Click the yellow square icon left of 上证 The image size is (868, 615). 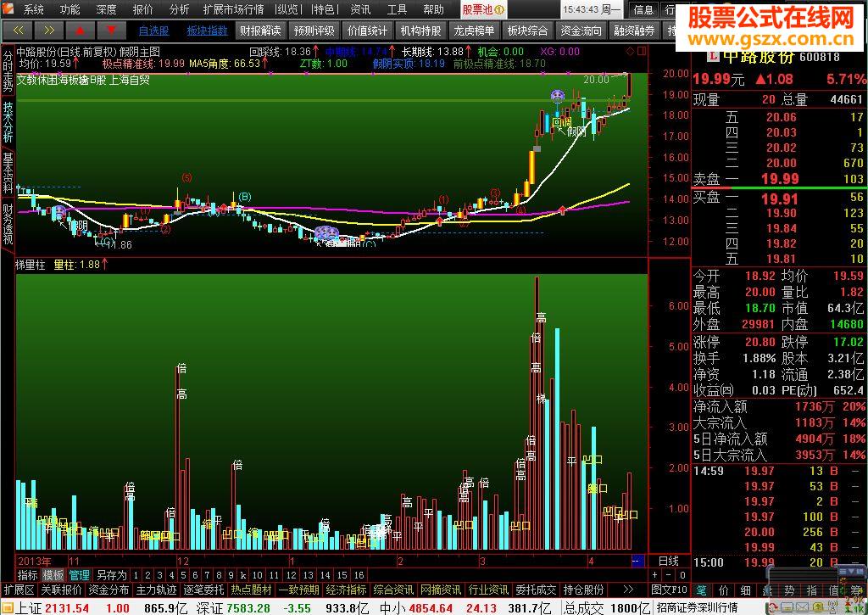(7, 608)
